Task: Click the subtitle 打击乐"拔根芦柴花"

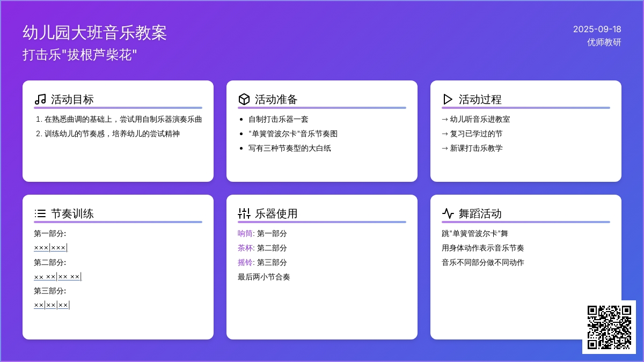Action: (80, 55)
